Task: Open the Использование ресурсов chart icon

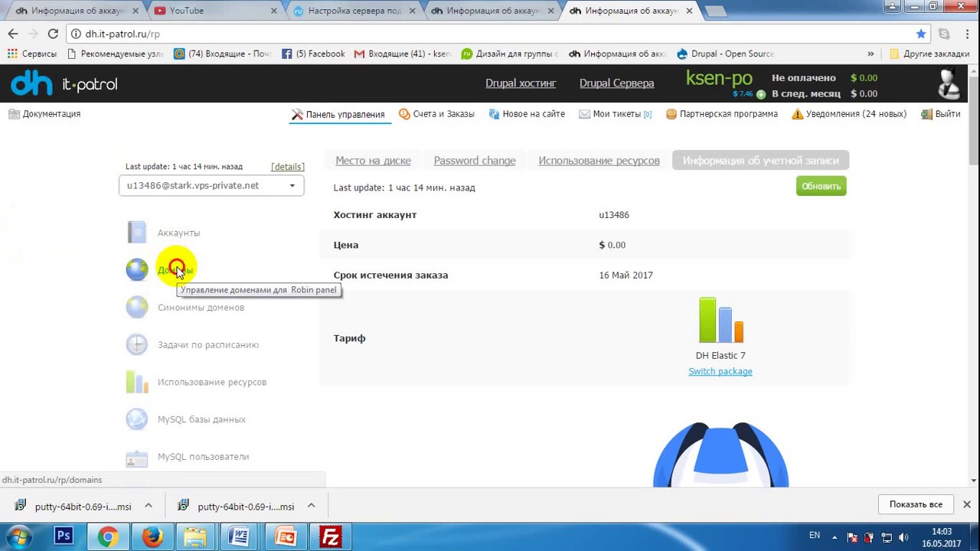Action: pos(137,382)
